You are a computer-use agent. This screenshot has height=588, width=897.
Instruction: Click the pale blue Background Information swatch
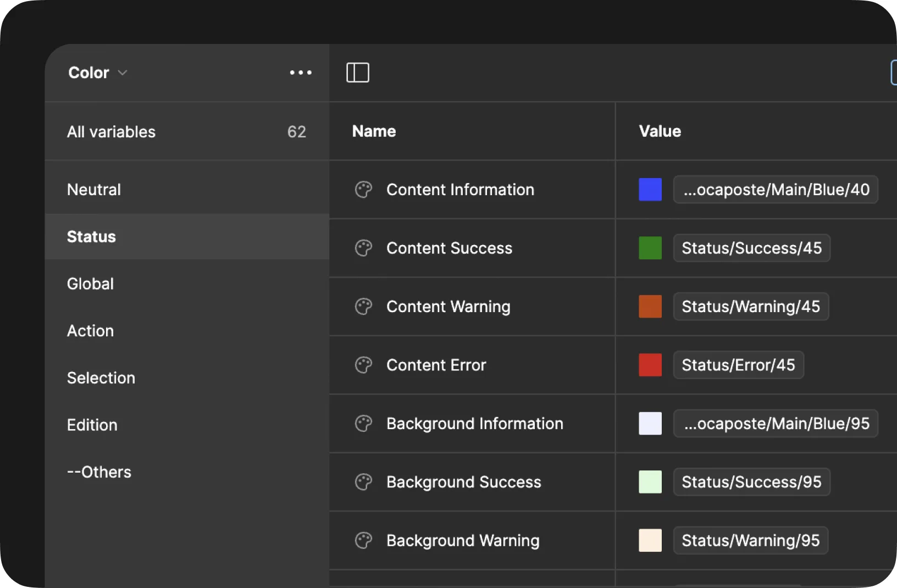[x=650, y=424]
